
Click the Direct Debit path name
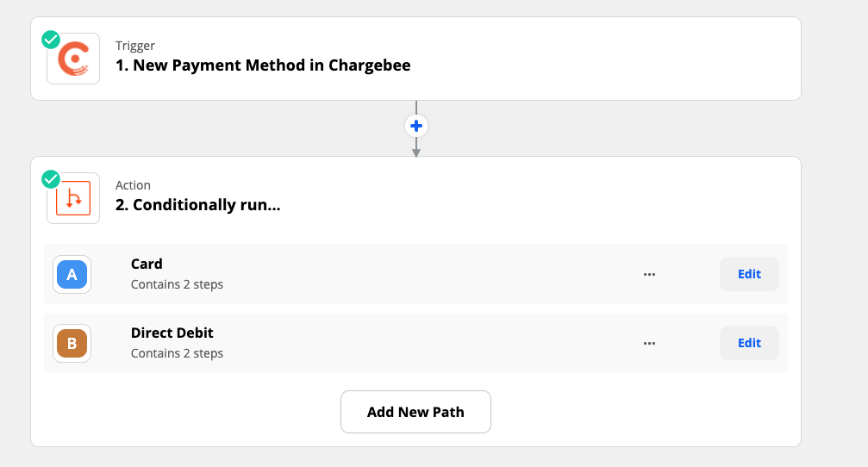click(x=172, y=333)
